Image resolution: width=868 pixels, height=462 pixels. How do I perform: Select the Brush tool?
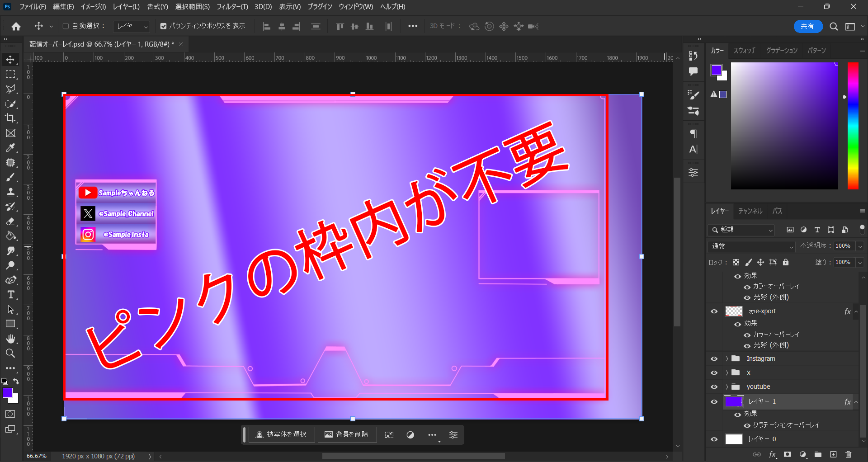(x=10, y=177)
